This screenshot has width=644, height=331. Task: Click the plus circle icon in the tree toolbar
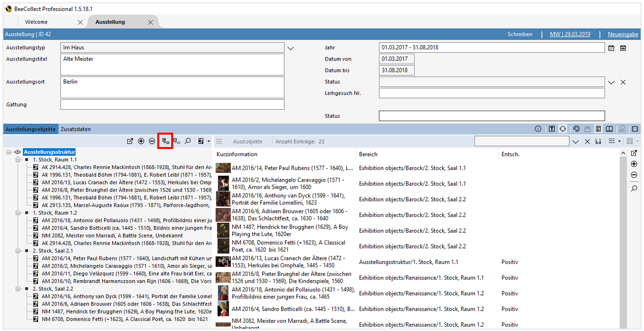click(141, 141)
